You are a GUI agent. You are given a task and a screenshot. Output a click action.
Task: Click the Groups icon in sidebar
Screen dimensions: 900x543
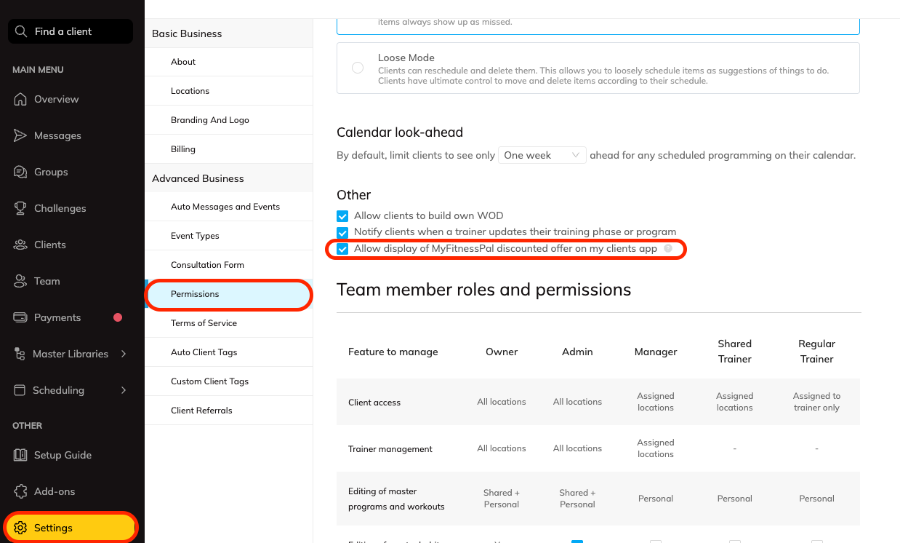(x=20, y=172)
